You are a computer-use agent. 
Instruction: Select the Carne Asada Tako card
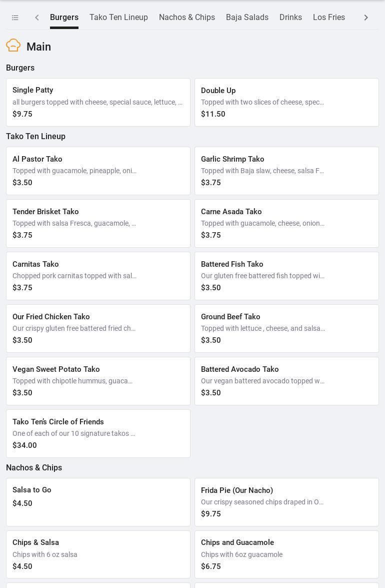286,223
